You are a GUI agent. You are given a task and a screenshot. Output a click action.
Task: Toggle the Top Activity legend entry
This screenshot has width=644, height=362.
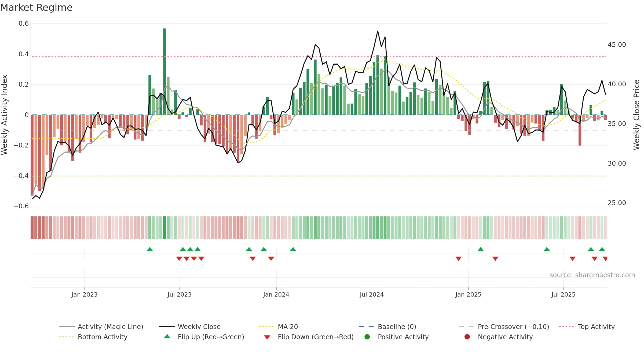[x=587, y=327]
